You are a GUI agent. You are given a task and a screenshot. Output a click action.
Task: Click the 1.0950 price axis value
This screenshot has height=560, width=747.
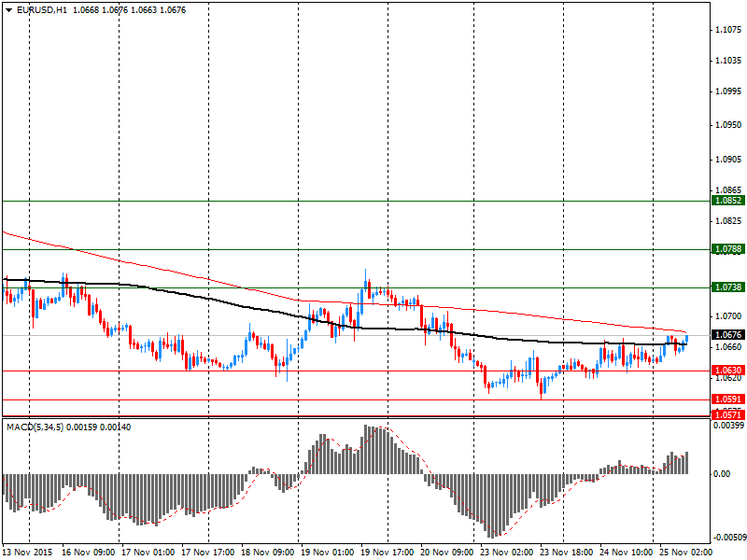point(728,125)
